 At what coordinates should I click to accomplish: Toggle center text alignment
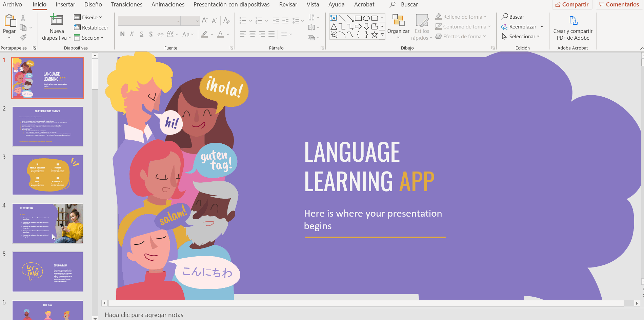[253, 34]
